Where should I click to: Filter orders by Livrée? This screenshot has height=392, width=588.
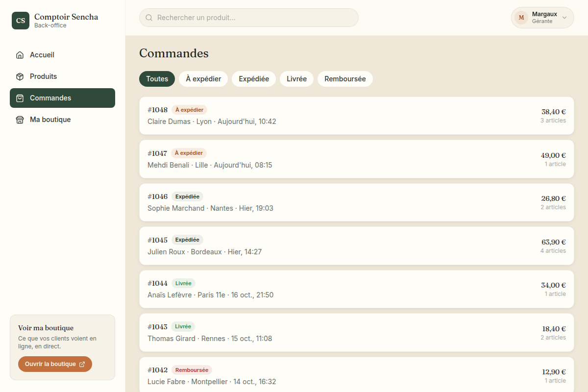click(x=296, y=79)
